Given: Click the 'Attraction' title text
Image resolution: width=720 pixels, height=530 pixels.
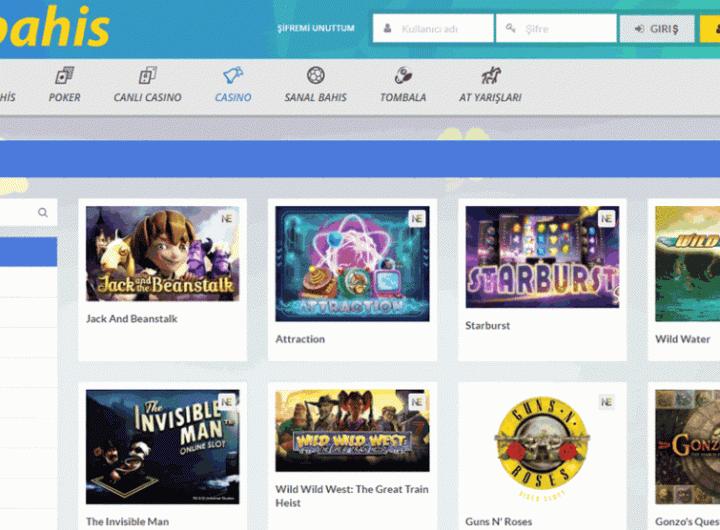Looking at the screenshot, I should (x=300, y=339).
